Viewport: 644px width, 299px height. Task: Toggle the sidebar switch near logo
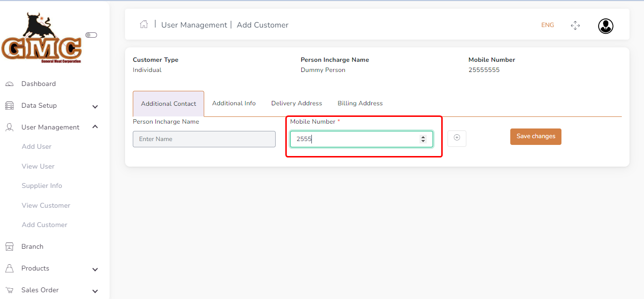coord(91,35)
